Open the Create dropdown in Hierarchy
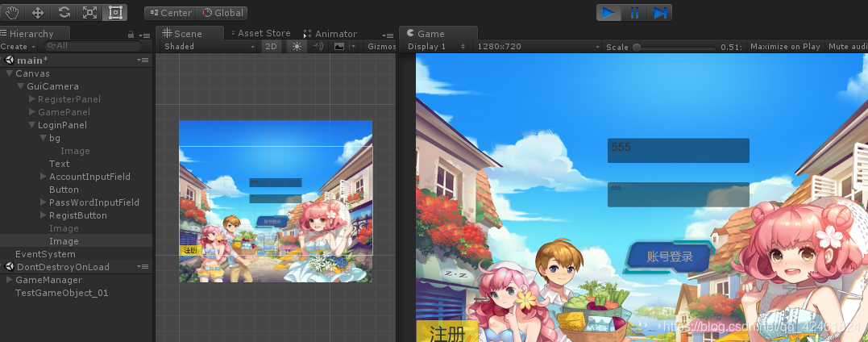The width and height of the screenshot is (868, 342). [18, 47]
